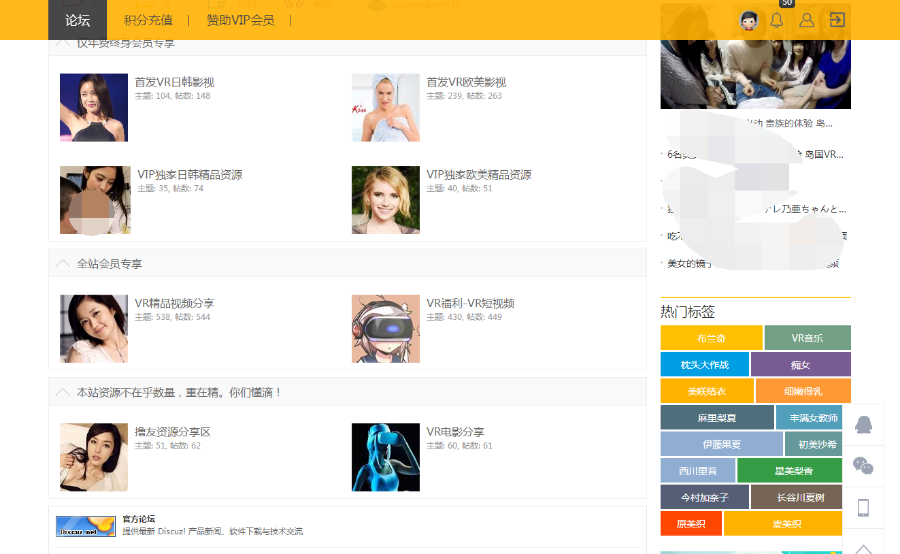The height and width of the screenshot is (554, 900).
Task: Click the thumbnail beside VR精品视频分享
Action: (x=94, y=329)
